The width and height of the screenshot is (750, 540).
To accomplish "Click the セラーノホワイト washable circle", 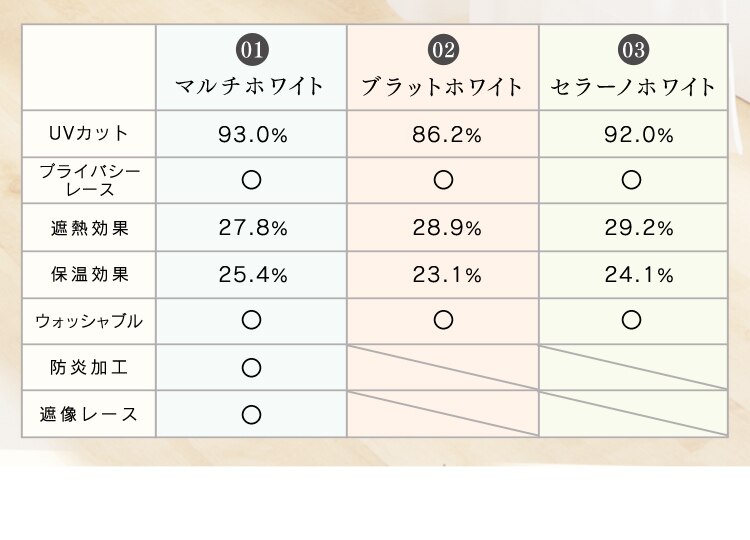I will pyautogui.click(x=631, y=320).
